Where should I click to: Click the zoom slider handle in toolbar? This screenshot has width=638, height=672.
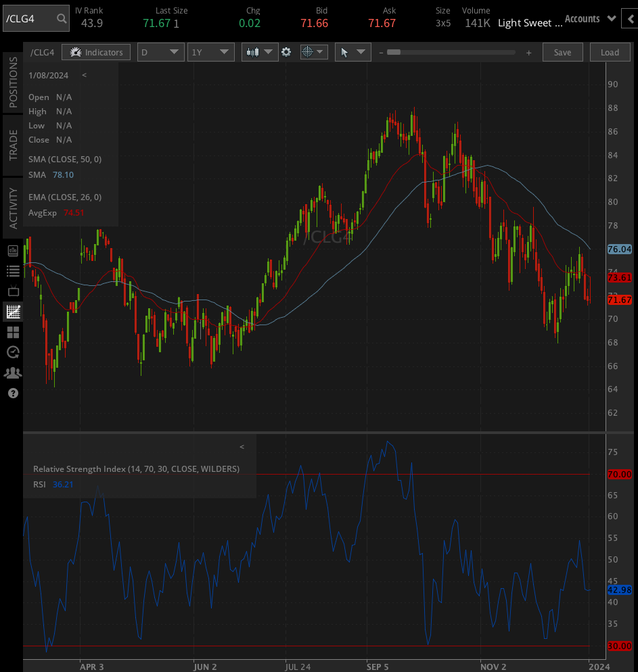[x=393, y=52]
